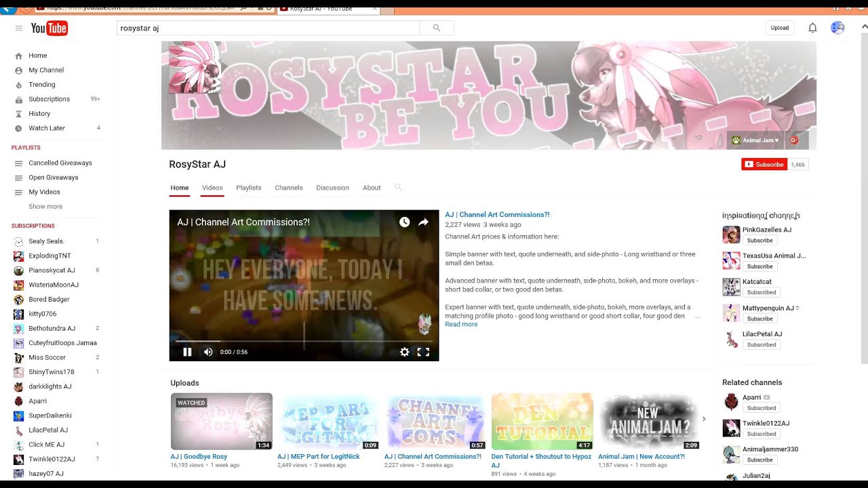Click the History hourglass icon
868x488 pixels.
tap(18, 114)
